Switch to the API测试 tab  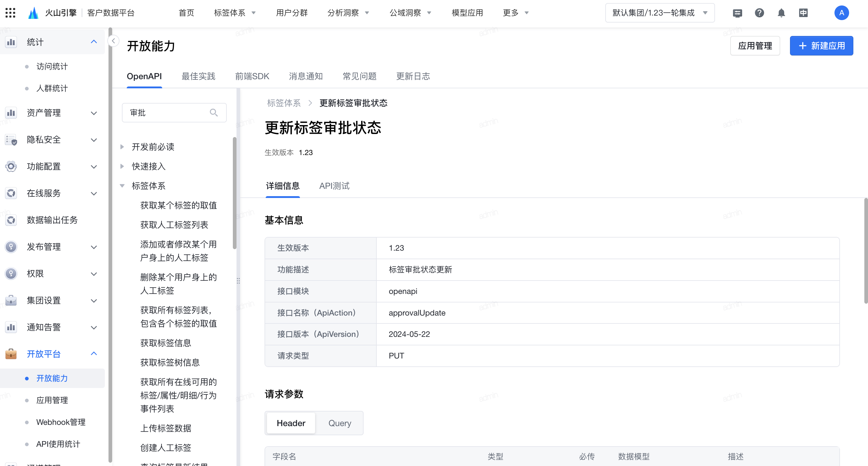[x=334, y=185]
